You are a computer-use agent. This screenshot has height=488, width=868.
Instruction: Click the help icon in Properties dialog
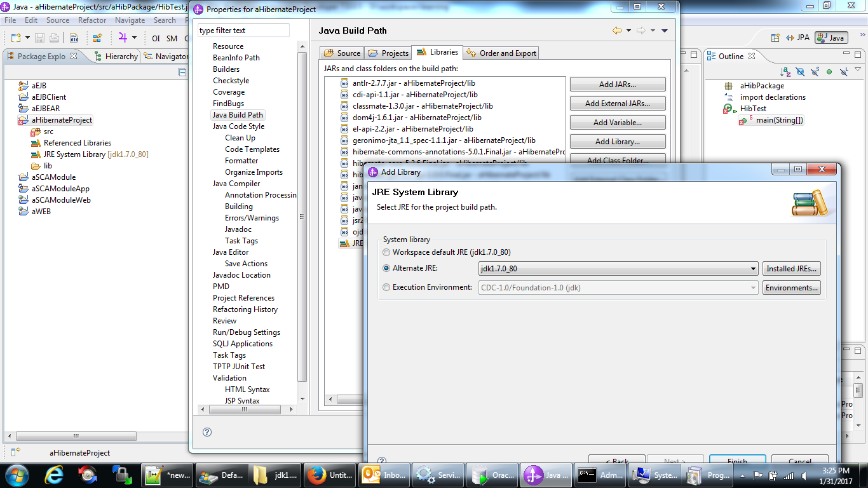207,432
